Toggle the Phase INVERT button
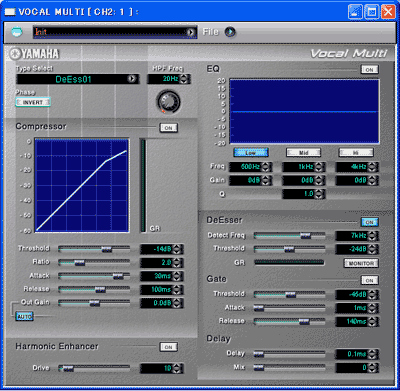 (x=33, y=102)
